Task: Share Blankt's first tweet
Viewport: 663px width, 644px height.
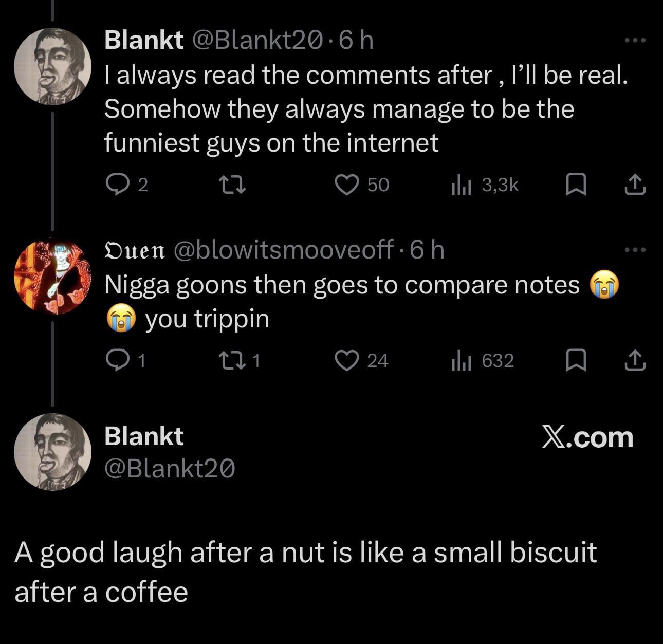Action: [635, 185]
